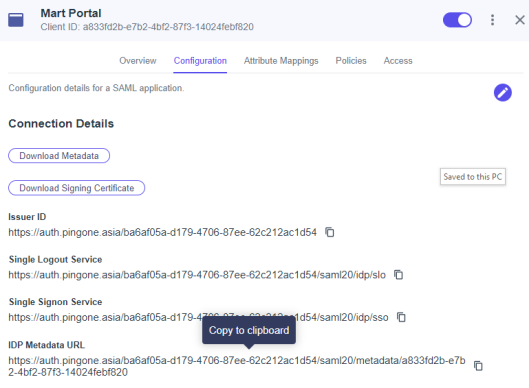Select the Configuration tab
This screenshot has width=529, height=388.
200,61
